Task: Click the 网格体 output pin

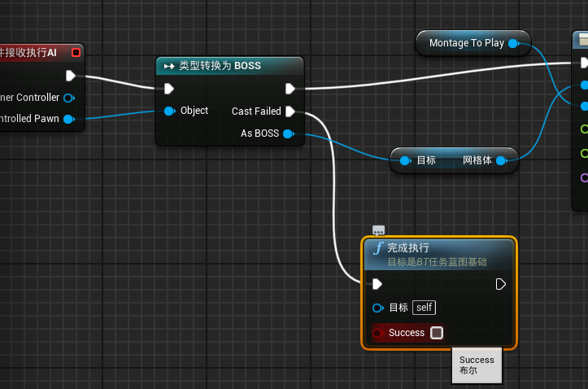Action: [501, 161]
